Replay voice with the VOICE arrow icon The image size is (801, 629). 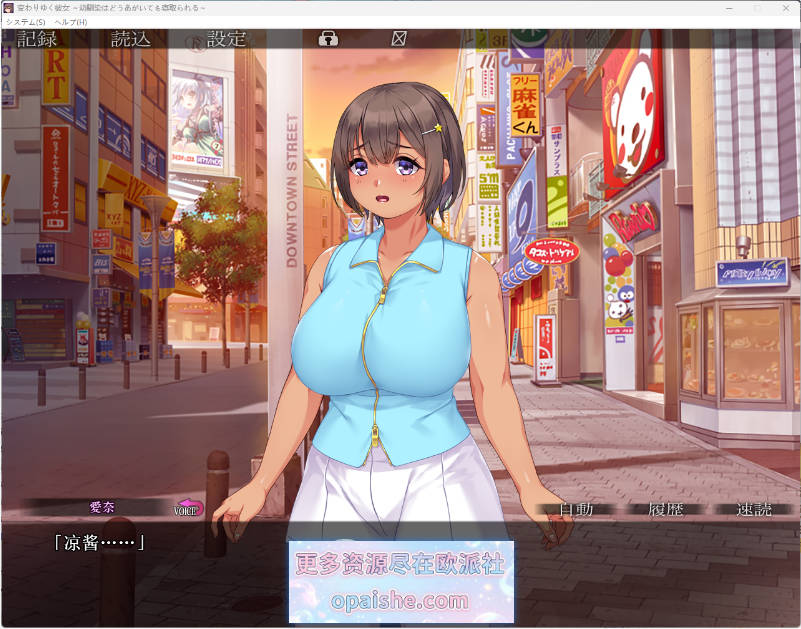tap(189, 508)
